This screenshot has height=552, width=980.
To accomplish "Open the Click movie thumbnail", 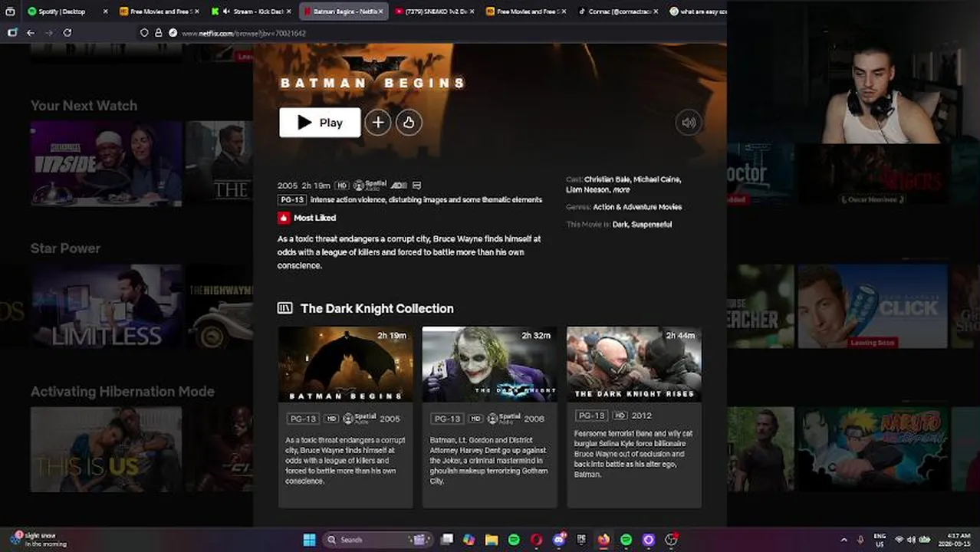I will point(873,307).
